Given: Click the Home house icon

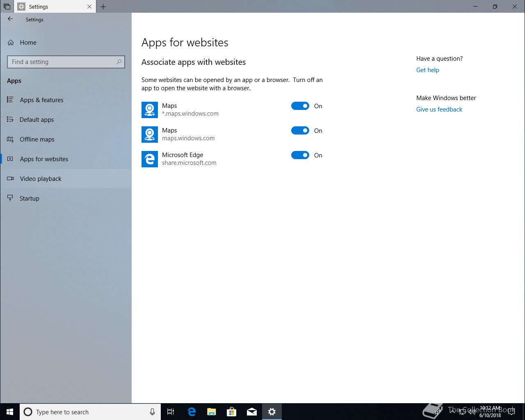Looking at the screenshot, I should pyautogui.click(x=11, y=42).
